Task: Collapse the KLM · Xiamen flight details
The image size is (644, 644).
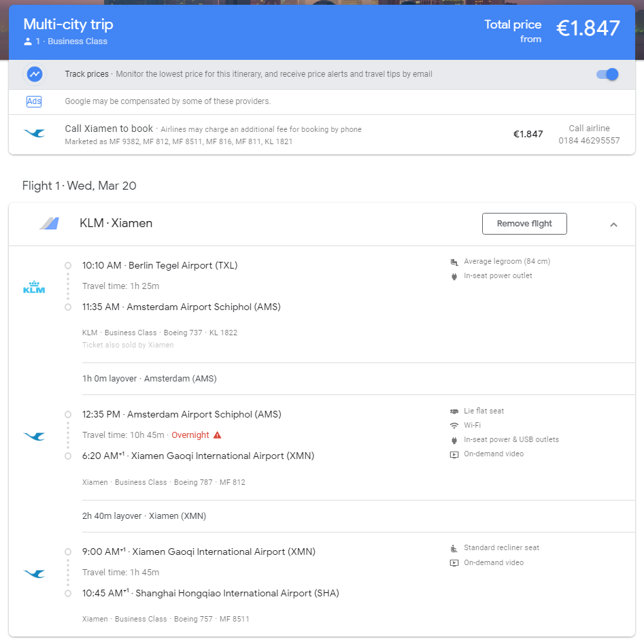Action: click(x=613, y=224)
